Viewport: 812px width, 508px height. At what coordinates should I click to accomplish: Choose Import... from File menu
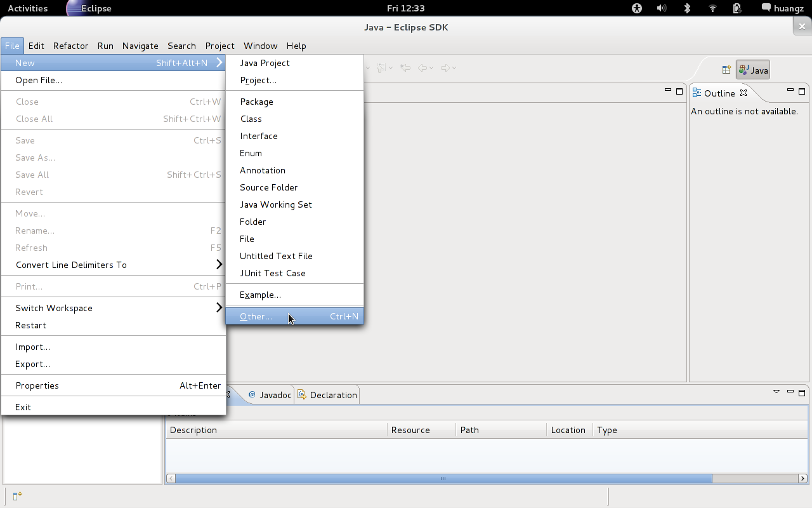pyautogui.click(x=114, y=347)
